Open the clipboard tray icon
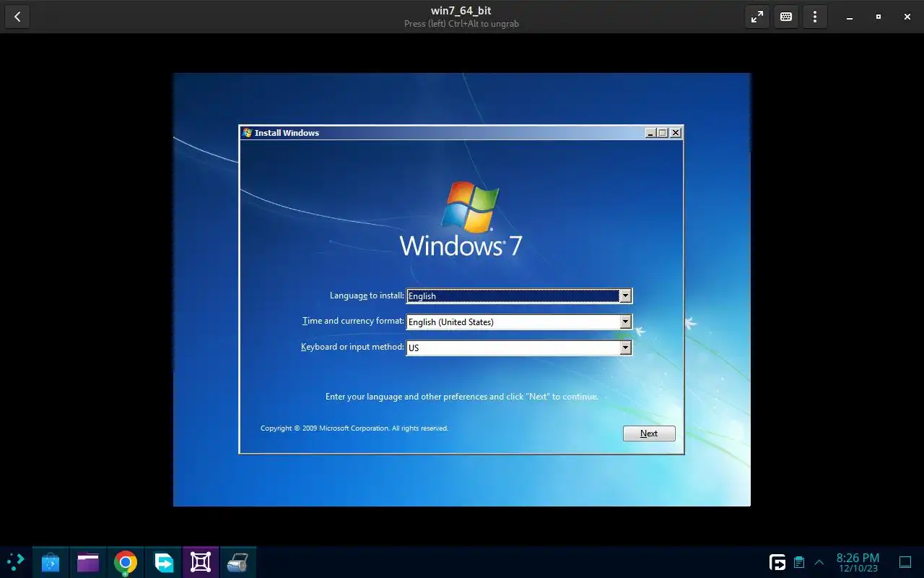 pyautogui.click(x=799, y=562)
